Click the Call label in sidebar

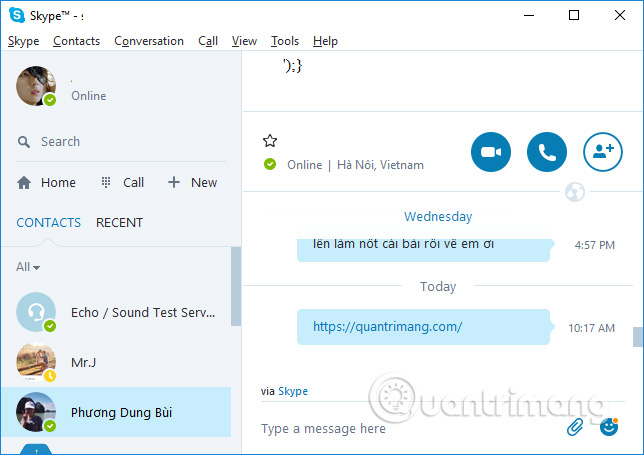point(133,182)
